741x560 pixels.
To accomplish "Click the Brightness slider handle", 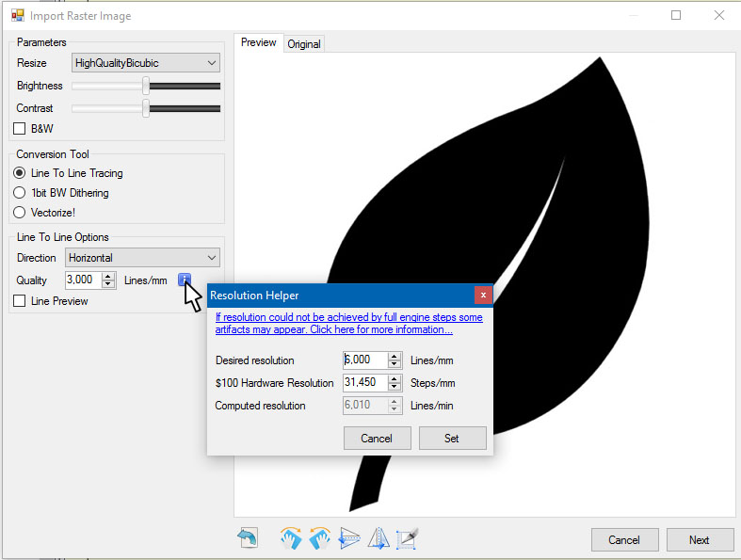I will point(146,86).
